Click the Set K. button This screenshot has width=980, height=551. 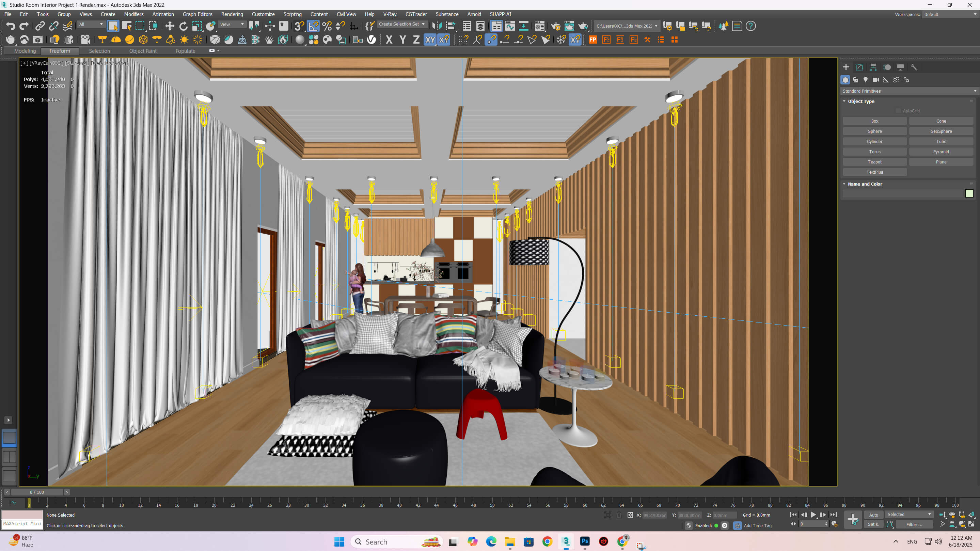[873, 525]
